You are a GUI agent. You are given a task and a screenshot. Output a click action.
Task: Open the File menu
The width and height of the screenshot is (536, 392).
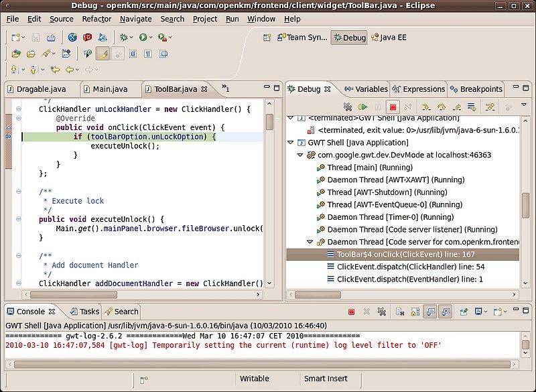pos(13,19)
